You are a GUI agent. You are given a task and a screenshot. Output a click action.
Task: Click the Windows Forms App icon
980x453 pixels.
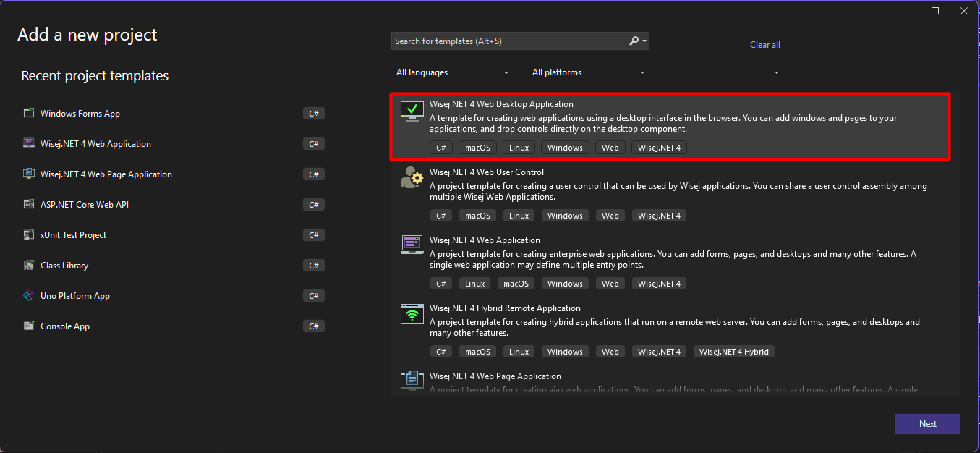point(29,114)
